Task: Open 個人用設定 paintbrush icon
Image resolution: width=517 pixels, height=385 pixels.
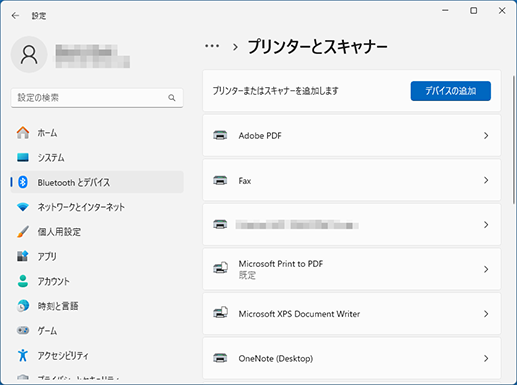Action: [x=23, y=232]
